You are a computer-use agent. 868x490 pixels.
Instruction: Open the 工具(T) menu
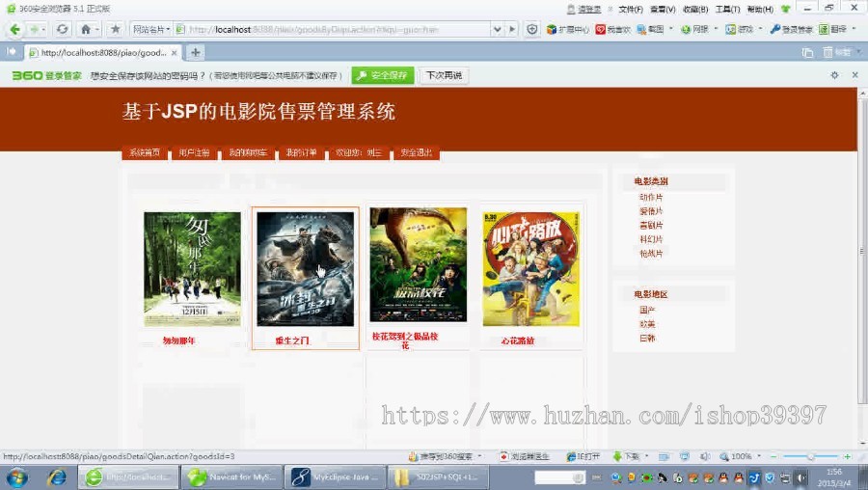pyautogui.click(x=727, y=10)
